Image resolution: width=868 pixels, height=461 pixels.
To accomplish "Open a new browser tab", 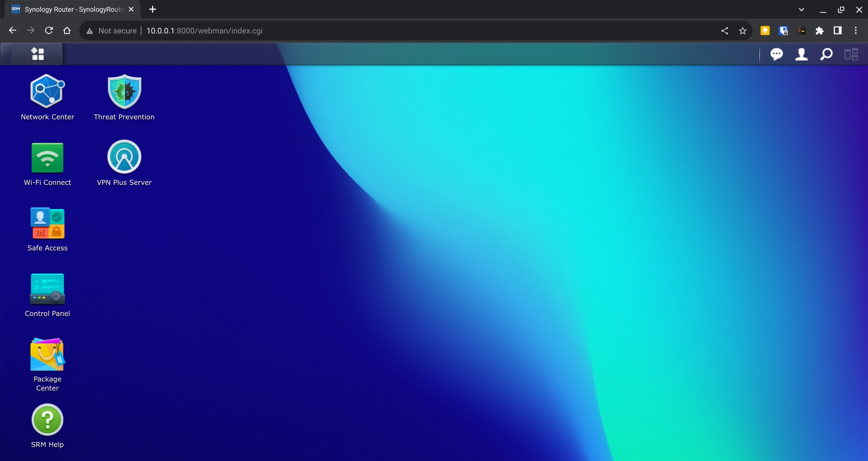I will (153, 9).
